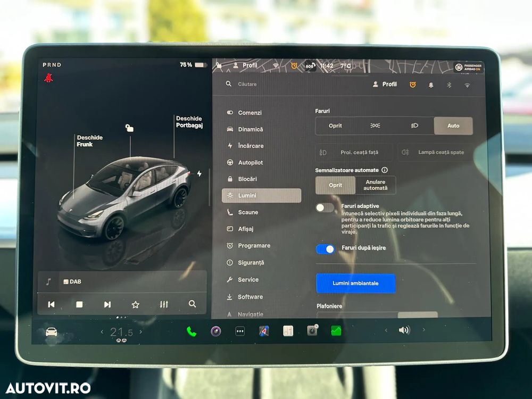Open Afișaj display settings

(240, 229)
